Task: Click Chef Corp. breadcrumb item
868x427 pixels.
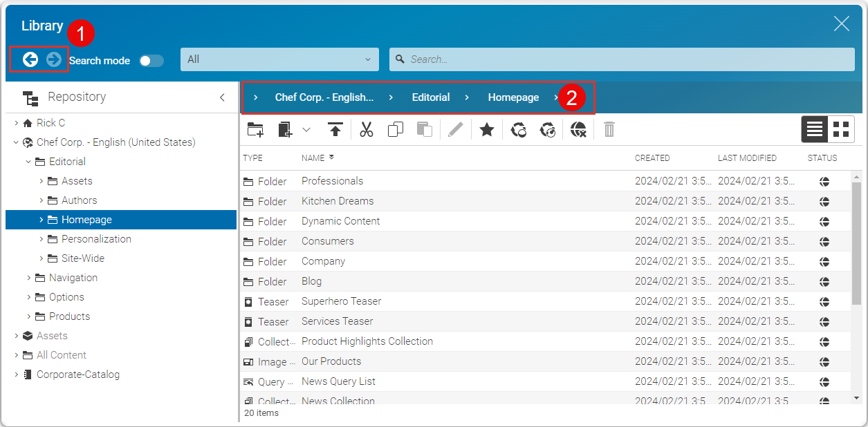Action: coord(324,97)
